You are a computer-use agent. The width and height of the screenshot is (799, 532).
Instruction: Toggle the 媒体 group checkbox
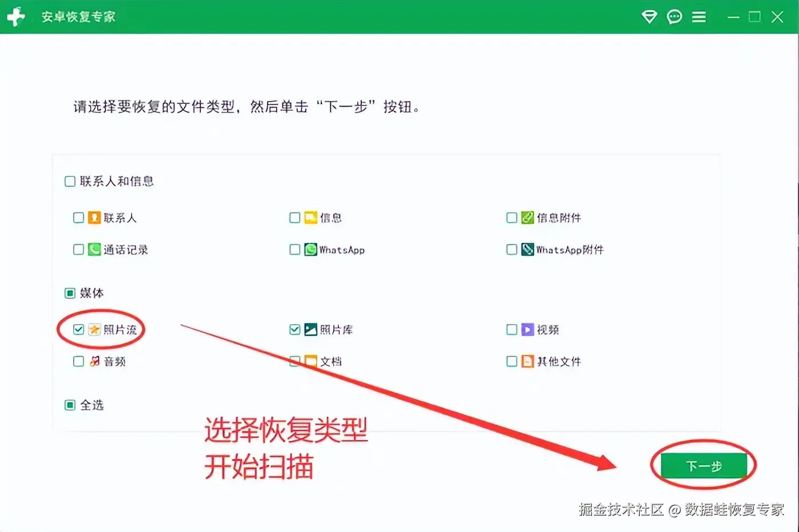(x=70, y=293)
